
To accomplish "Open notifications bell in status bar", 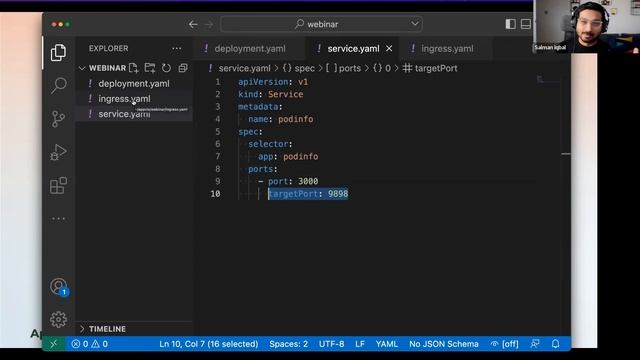I will [x=556, y=344].
